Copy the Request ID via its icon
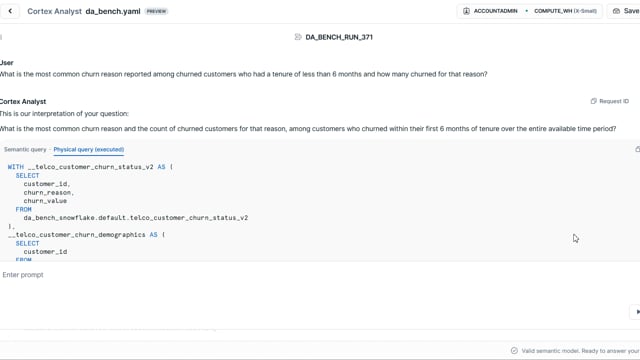 pos(593,101)
